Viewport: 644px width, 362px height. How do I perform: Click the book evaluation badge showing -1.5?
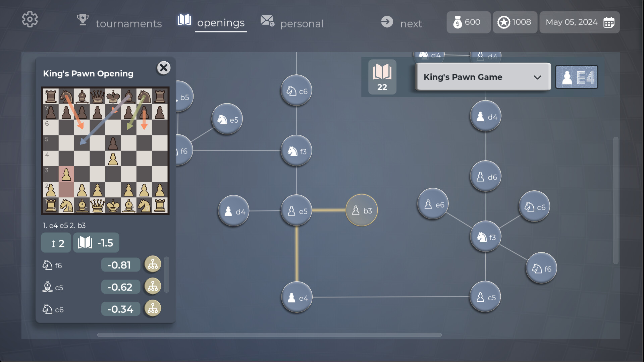pyautogui.click(x=96, y=242)
